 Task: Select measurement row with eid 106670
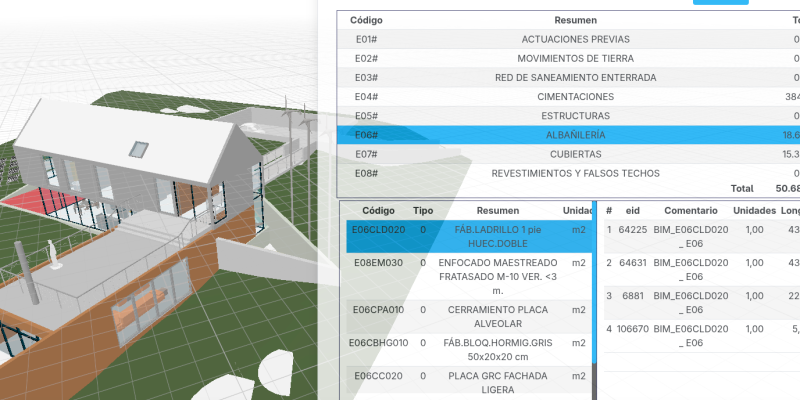point(700,336)
